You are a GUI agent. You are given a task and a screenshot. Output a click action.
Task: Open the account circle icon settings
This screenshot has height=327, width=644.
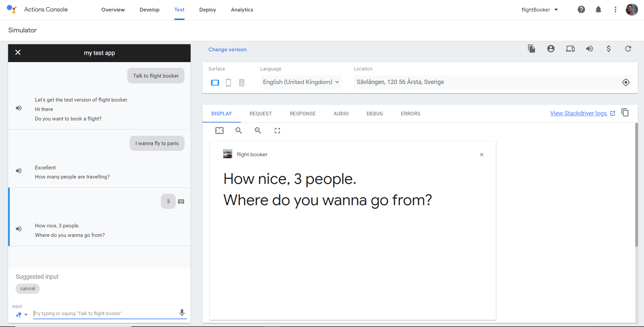click(x=551, y=49)
